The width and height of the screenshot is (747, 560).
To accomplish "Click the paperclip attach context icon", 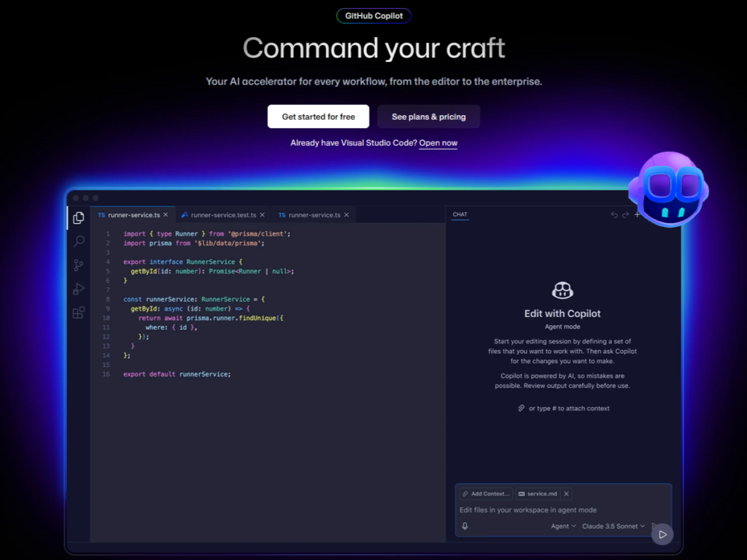I will point(521,408).
